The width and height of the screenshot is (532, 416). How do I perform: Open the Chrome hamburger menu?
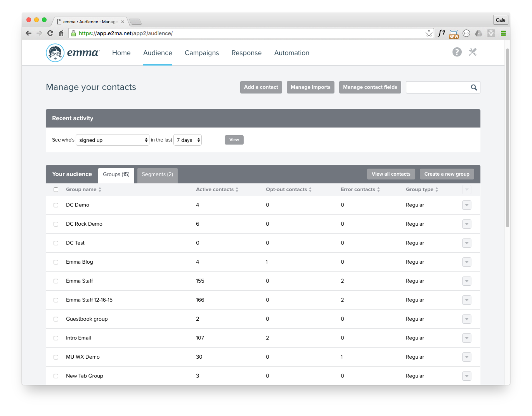503,33
